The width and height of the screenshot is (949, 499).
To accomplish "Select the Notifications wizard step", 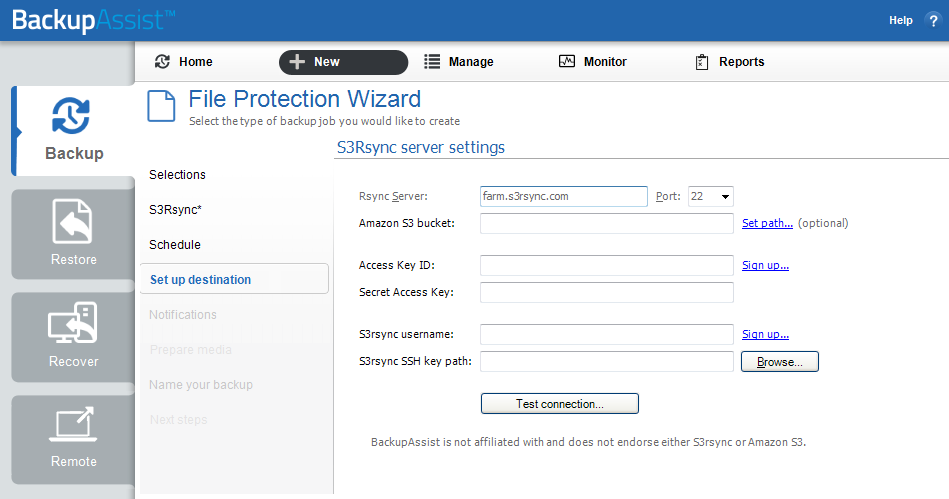I will coord(183,315).
